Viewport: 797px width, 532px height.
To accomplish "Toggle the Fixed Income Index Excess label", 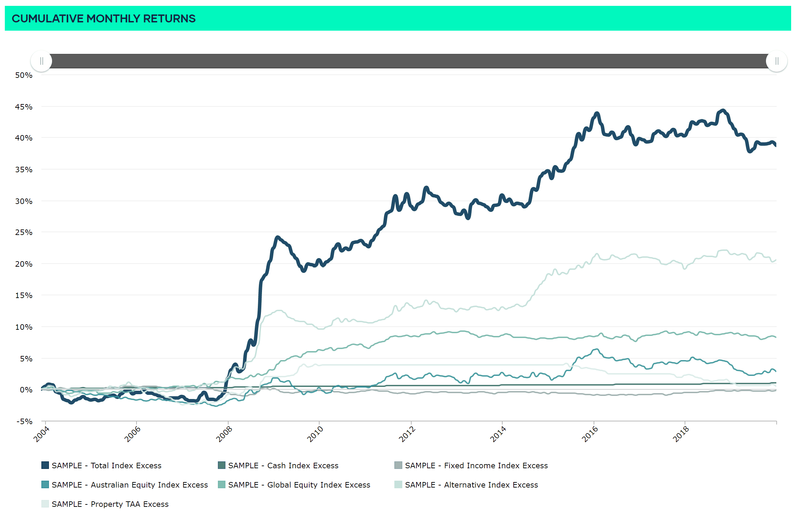I will (476, 465).
